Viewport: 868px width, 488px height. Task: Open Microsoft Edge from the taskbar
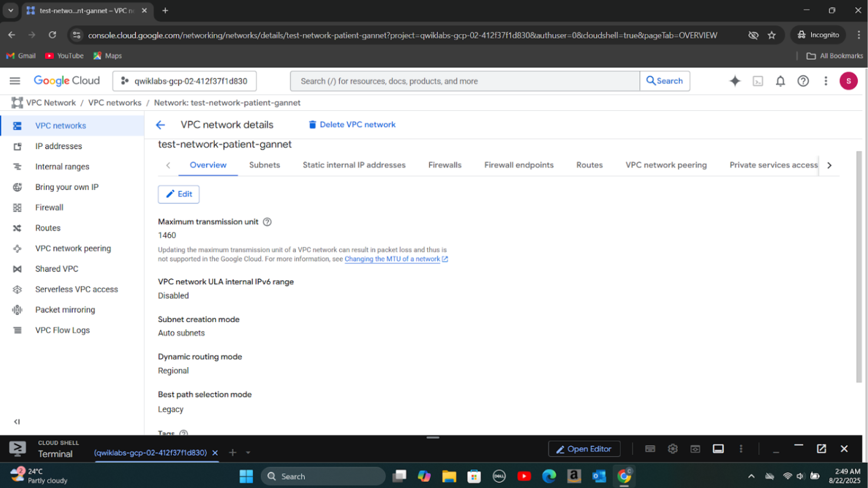549,476
